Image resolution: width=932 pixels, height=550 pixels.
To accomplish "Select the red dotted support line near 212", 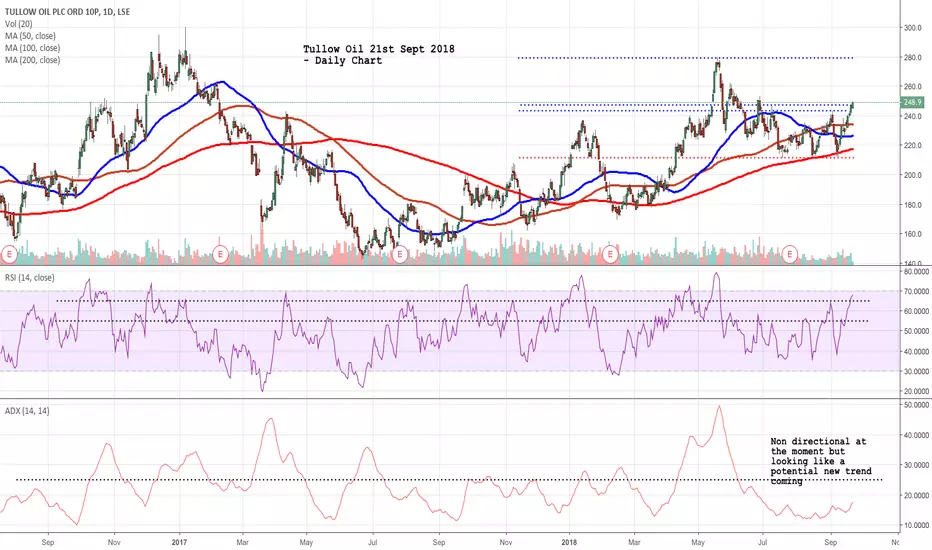I will [685, 158].
